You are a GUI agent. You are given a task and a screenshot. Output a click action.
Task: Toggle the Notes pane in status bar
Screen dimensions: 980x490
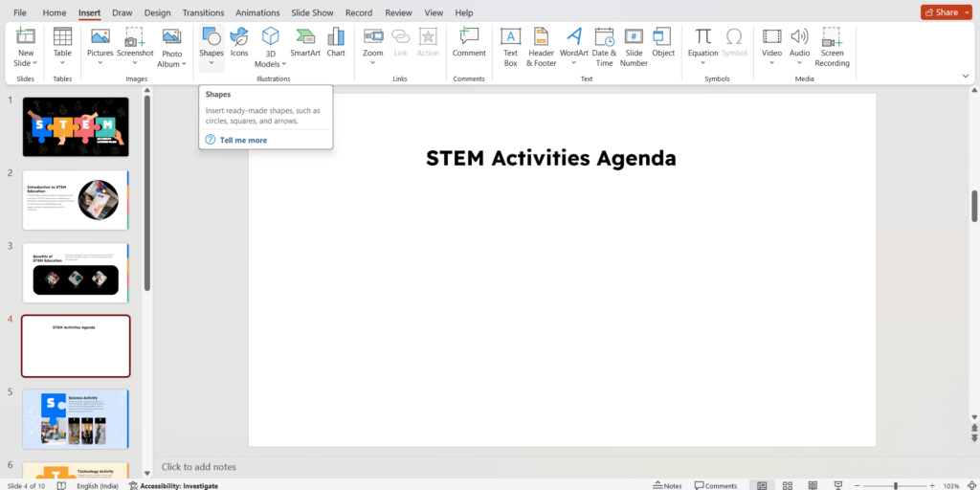click(667, 485)
